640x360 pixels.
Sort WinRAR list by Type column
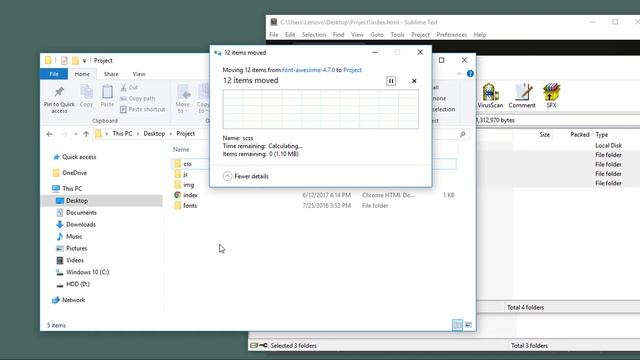(602, 134)
